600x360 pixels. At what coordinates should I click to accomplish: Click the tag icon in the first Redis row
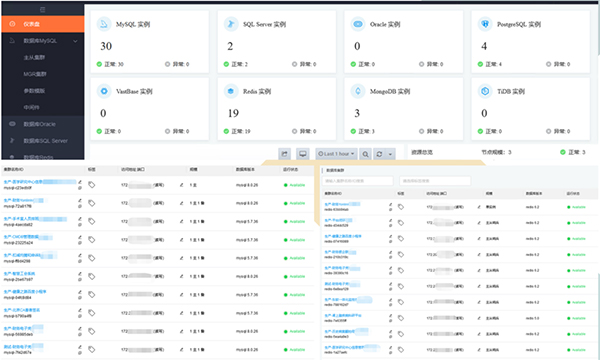coord(401,207)
